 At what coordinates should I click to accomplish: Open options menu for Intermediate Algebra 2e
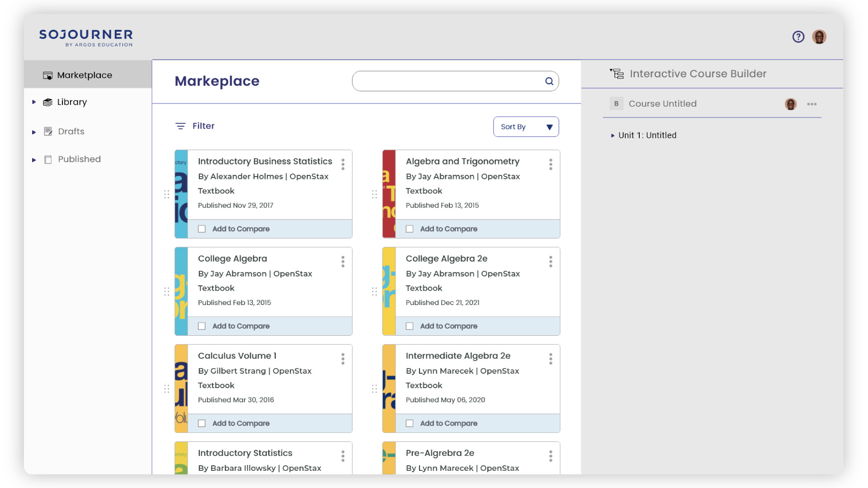click(551, 359)
